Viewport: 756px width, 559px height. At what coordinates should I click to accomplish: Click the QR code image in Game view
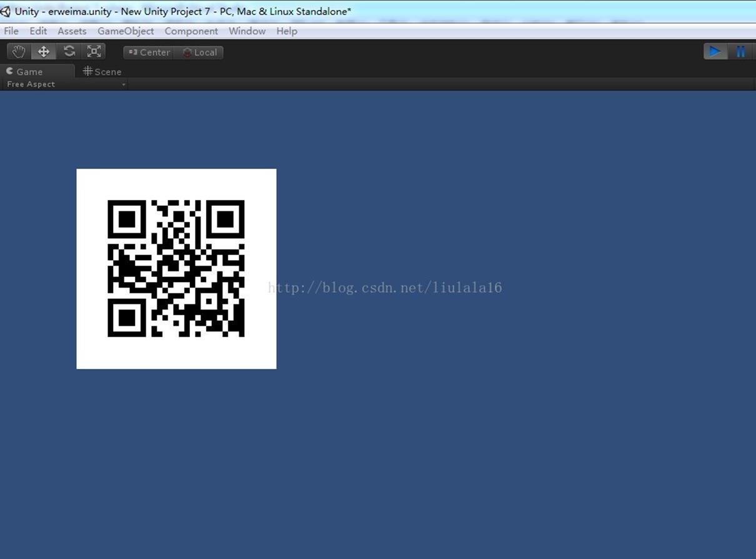[176, 269]
